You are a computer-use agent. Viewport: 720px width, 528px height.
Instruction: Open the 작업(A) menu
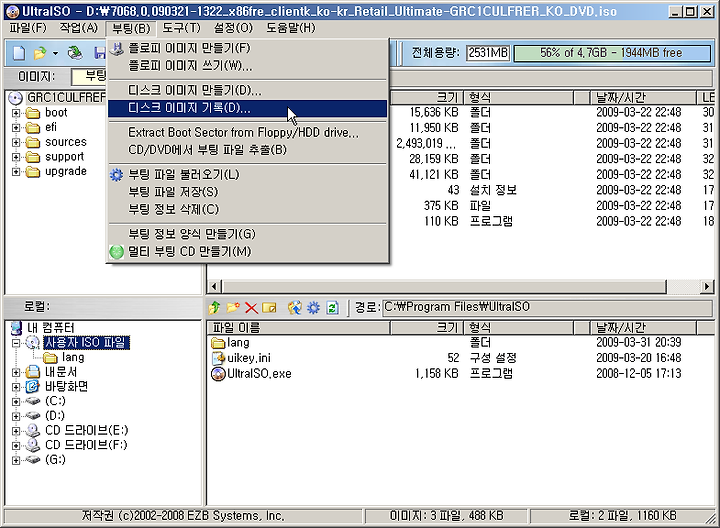tap(79, 28)
